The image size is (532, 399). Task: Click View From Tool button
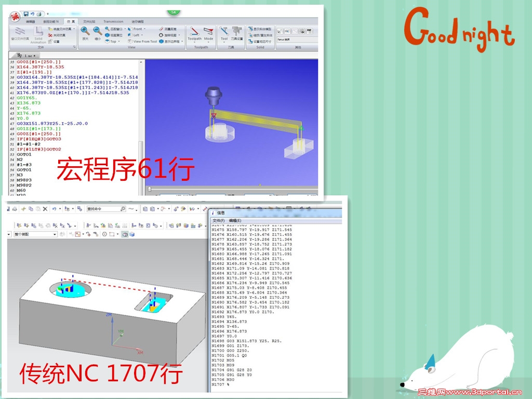pos(142,42)
